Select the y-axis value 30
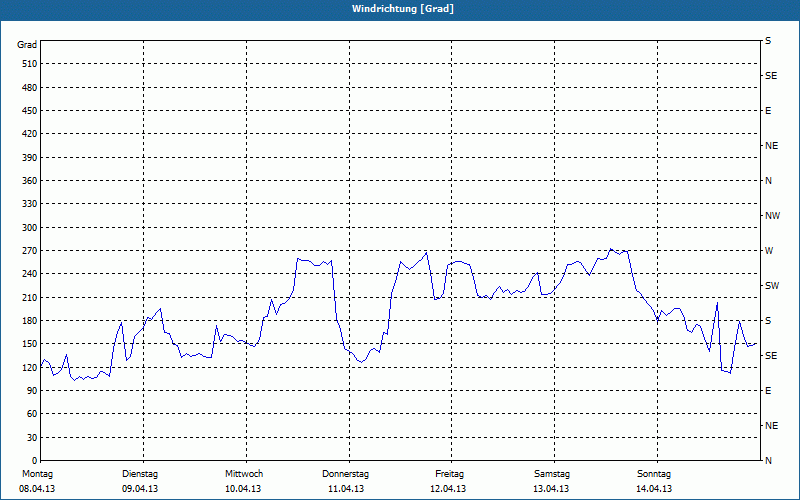Viewport: 800px width, 500px height. 32,438
